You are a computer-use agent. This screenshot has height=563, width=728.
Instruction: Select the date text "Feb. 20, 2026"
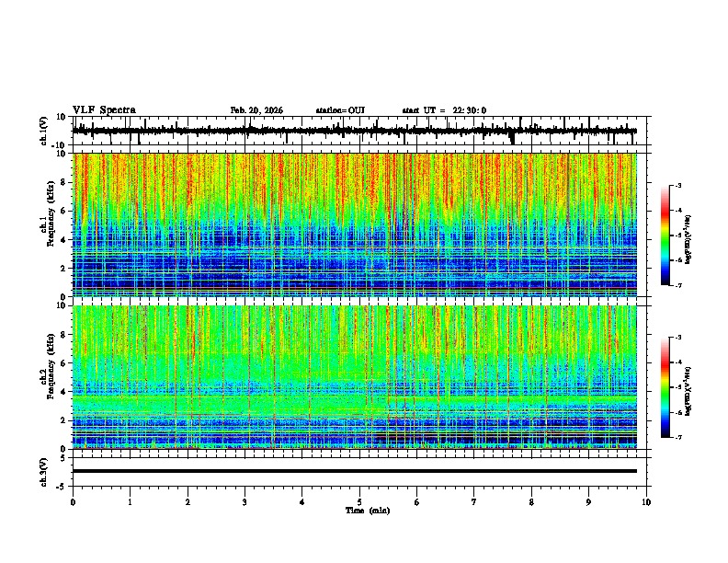pyautogui.click(x=256, y=110)
